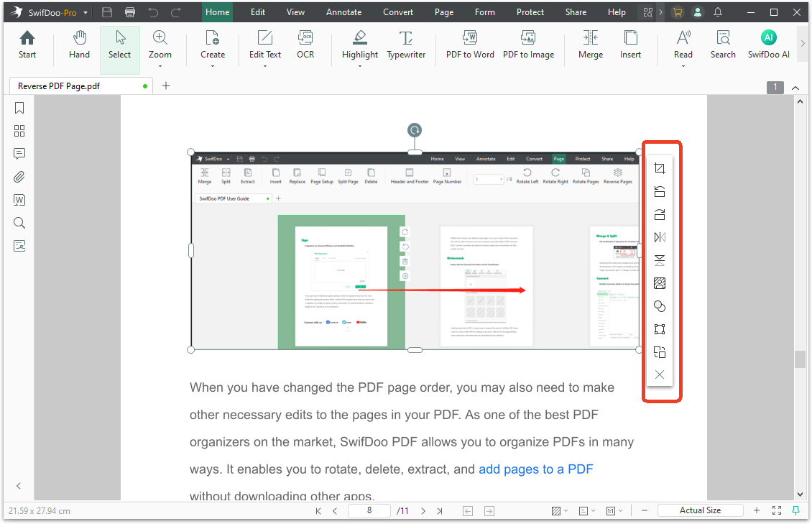Click the vertical scrollbar thumb

click(x=800, y=359)
